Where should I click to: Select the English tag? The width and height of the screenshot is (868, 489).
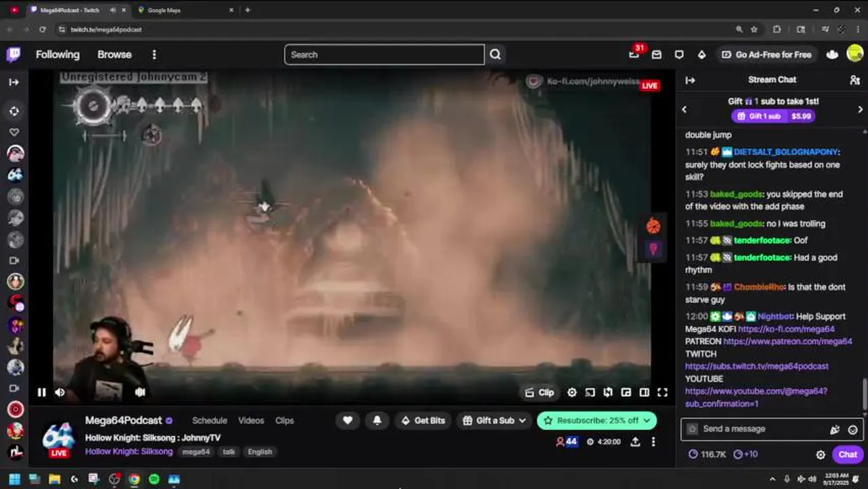(259, 452)
